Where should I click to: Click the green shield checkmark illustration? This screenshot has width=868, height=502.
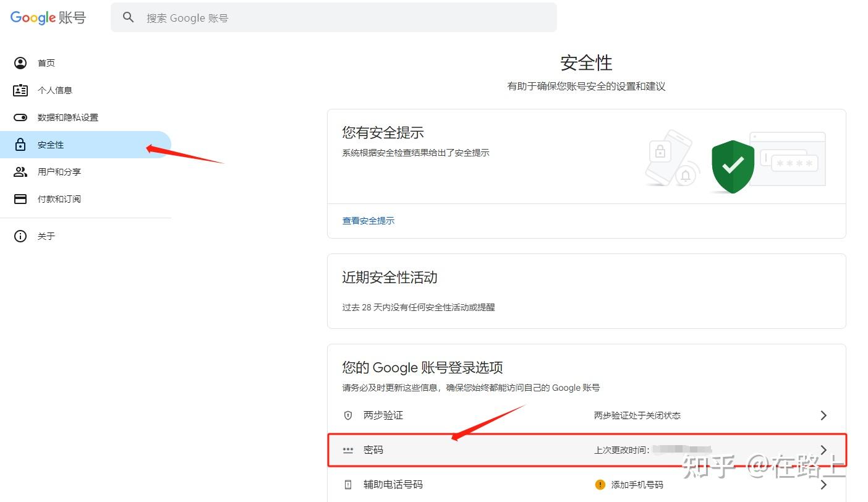[733, 166]
